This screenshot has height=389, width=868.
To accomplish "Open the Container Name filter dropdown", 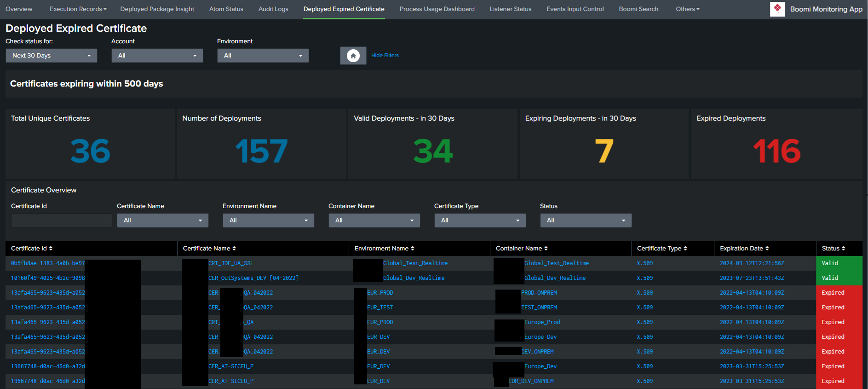I will click(374, 221).
